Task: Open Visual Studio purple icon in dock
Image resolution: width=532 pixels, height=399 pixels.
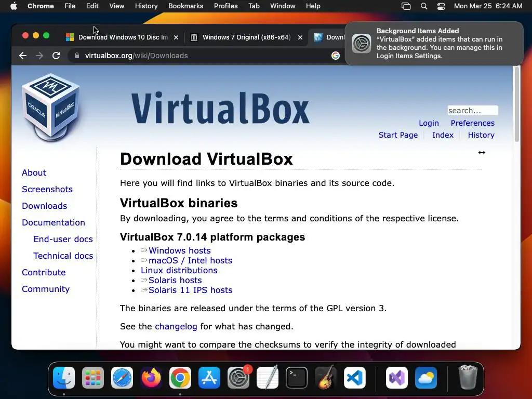Action: coord(397,378)
